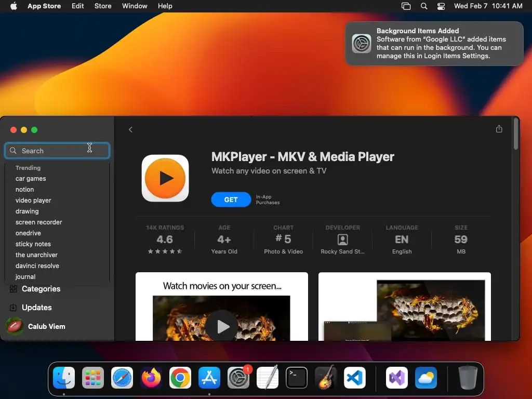Open Weather app from the Dock
532x399 pixels.
click(x=426, y=378)
